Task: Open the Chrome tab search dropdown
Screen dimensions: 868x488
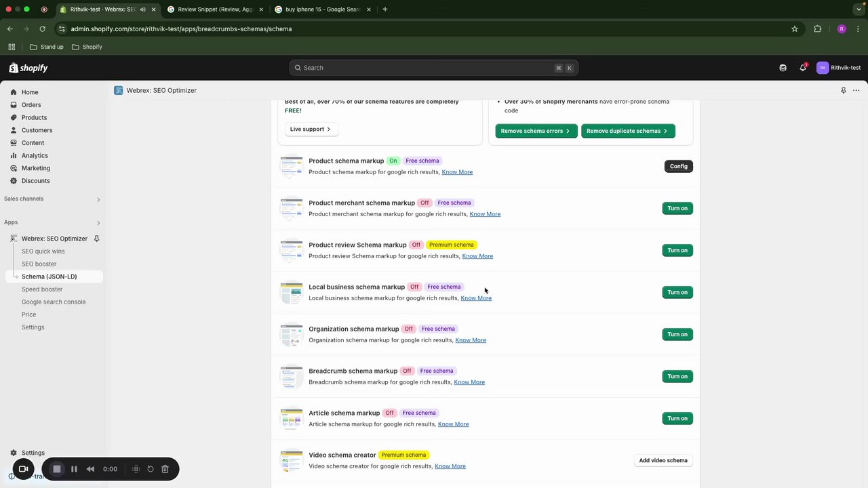Action: point(859,9)
